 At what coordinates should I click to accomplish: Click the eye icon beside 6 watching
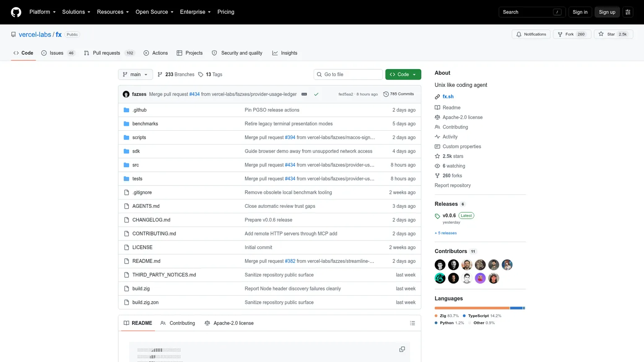click(x=437, y=166)
